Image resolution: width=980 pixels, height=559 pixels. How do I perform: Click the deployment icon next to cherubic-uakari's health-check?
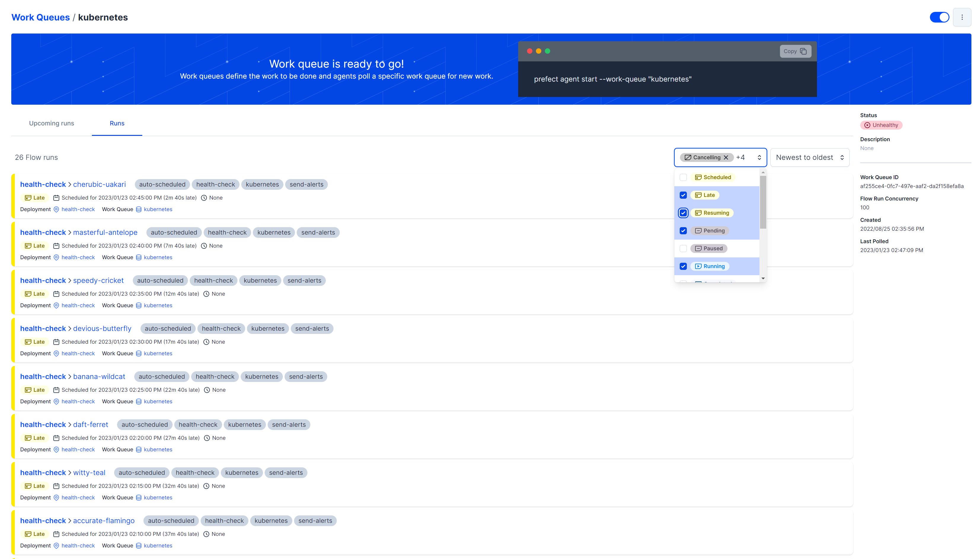pos(56,209)
